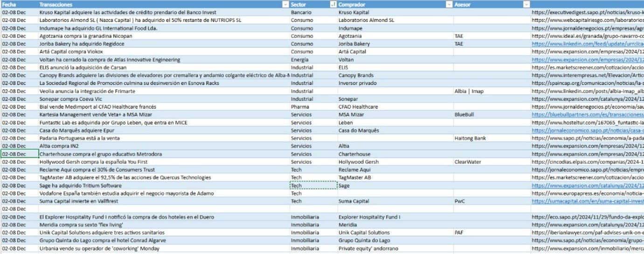The width and height of the screenshot is (644, 254).
Task: Open the iberianlawyer.com link for Unik
Action: point(588,233)
